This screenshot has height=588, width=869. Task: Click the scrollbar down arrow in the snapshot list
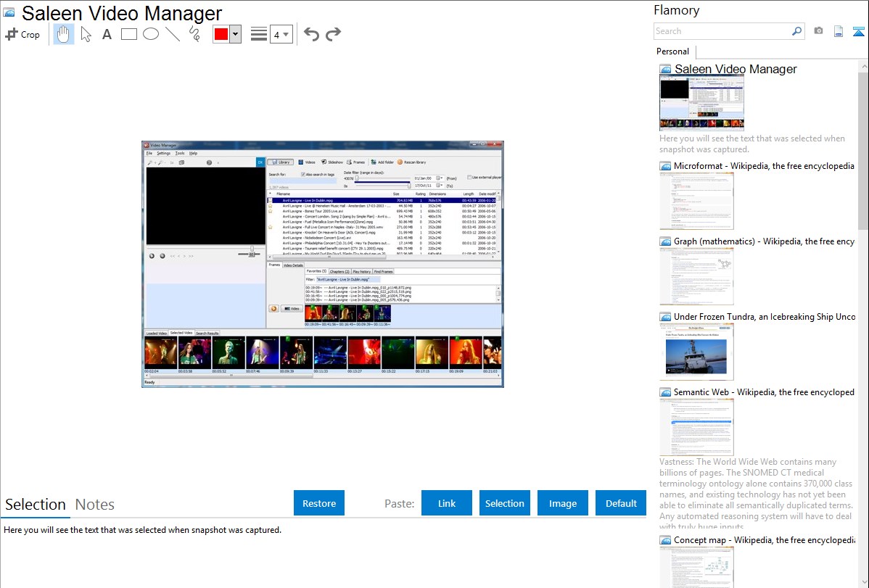point(863,582)
